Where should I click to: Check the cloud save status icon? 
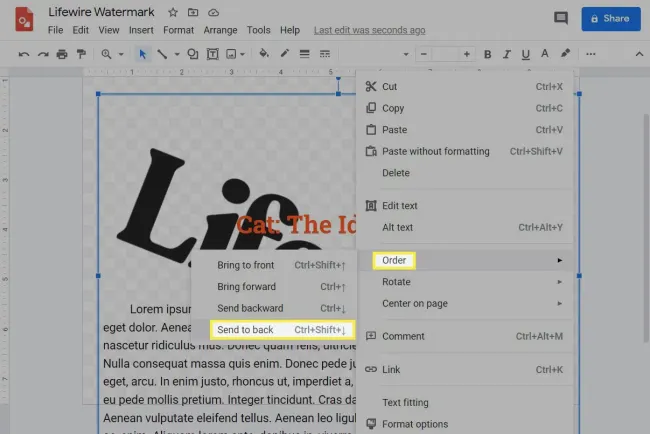(x=213, y=13)
